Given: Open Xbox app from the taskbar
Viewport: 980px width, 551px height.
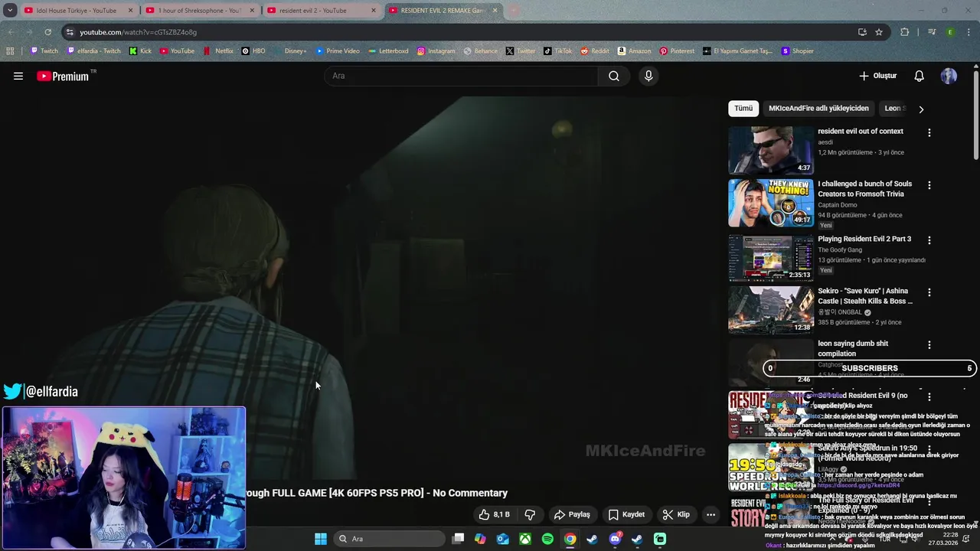Looking at the screenshot, I should tap(525, 539).
